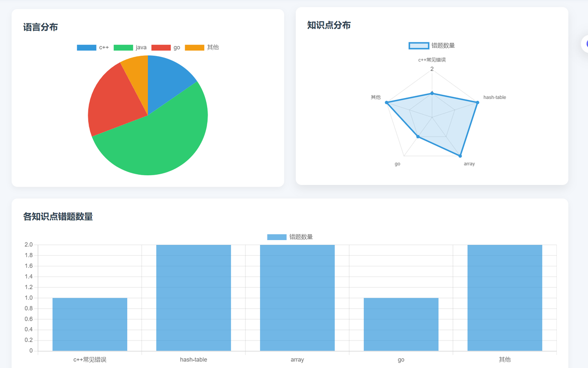This screenshot has height=368, width=588.
Task: Select the radar data point at go
Action: pos(418,137)
